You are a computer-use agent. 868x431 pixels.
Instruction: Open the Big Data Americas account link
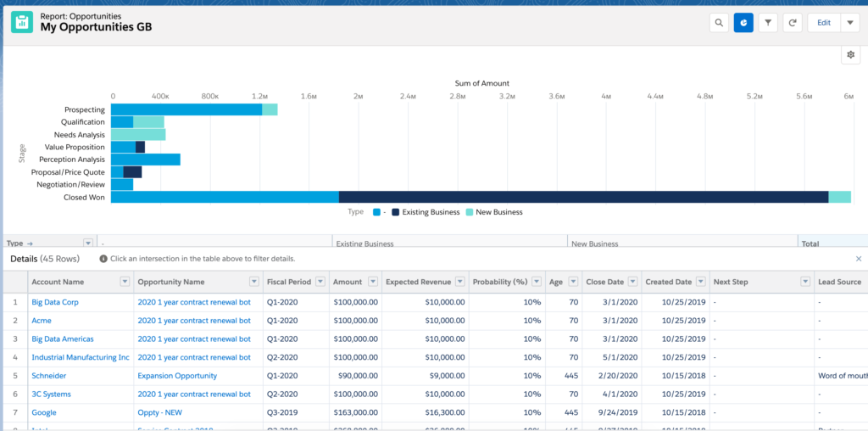(x=63, y=339)
